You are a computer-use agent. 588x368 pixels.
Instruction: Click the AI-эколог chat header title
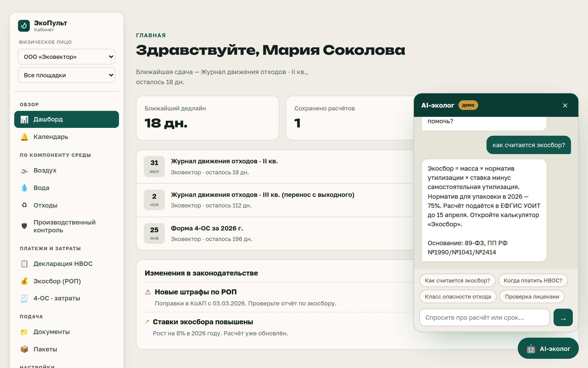(437, 105)
